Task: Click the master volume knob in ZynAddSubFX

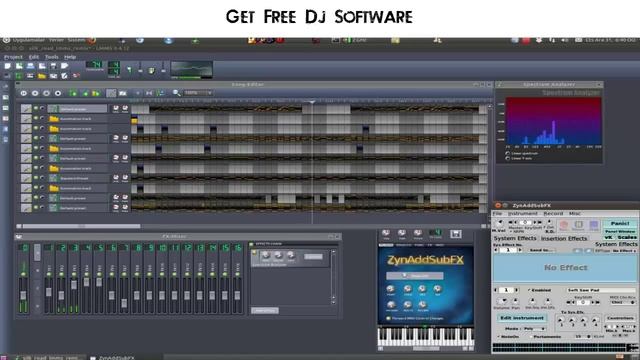Action: (x=500, y=223)
